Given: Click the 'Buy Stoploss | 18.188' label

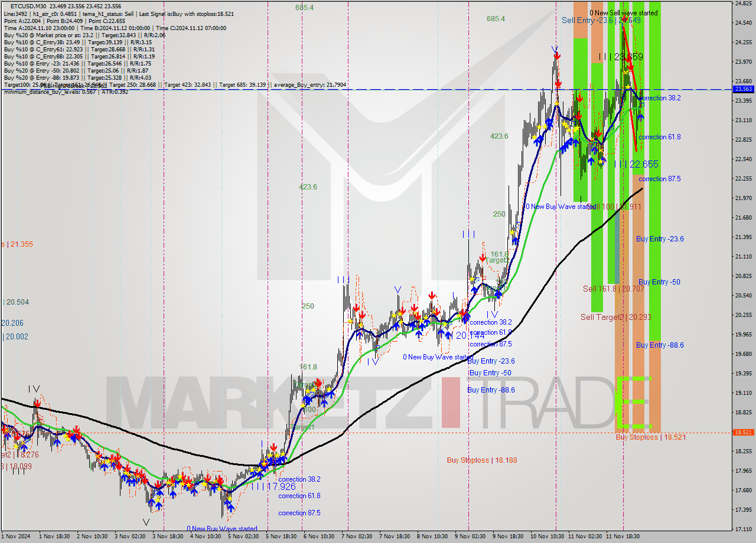Looking at the screenshot, I should point(482,460).
